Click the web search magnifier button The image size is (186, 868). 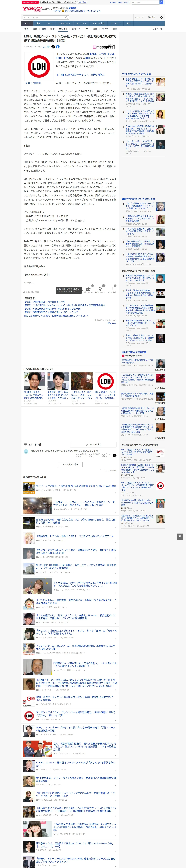(x=161, y=2)
